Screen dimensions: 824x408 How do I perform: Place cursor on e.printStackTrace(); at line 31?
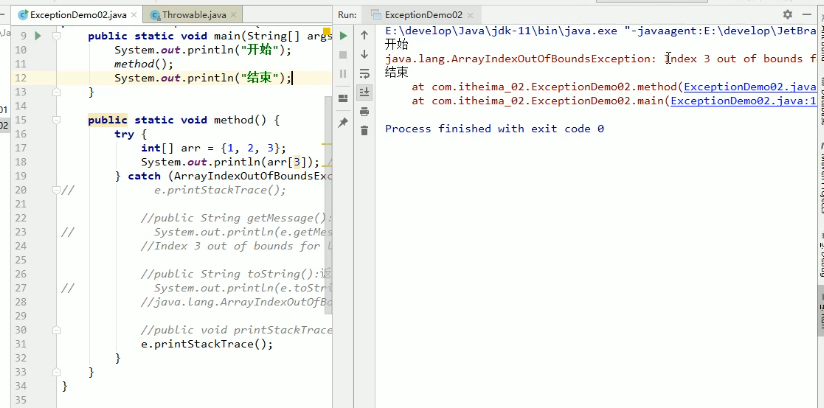point(207,344)
